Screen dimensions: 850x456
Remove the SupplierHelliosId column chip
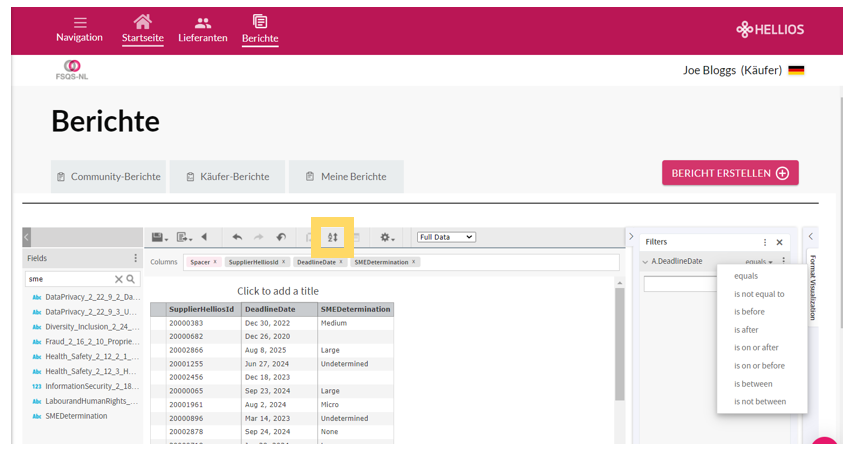pyautogui.click(x=283, y=262)
